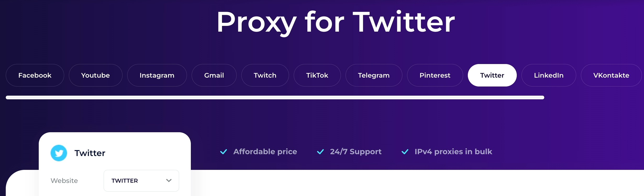The width and height of the screenshot is (644, 196).
Task: Click the checkmark beside Affordable price
Action: click(224, 152)
